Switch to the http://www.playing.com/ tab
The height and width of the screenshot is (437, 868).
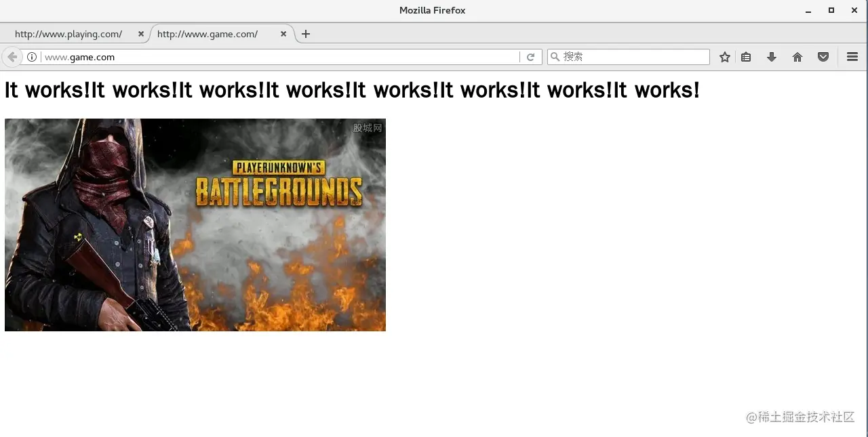coord(75,34)
